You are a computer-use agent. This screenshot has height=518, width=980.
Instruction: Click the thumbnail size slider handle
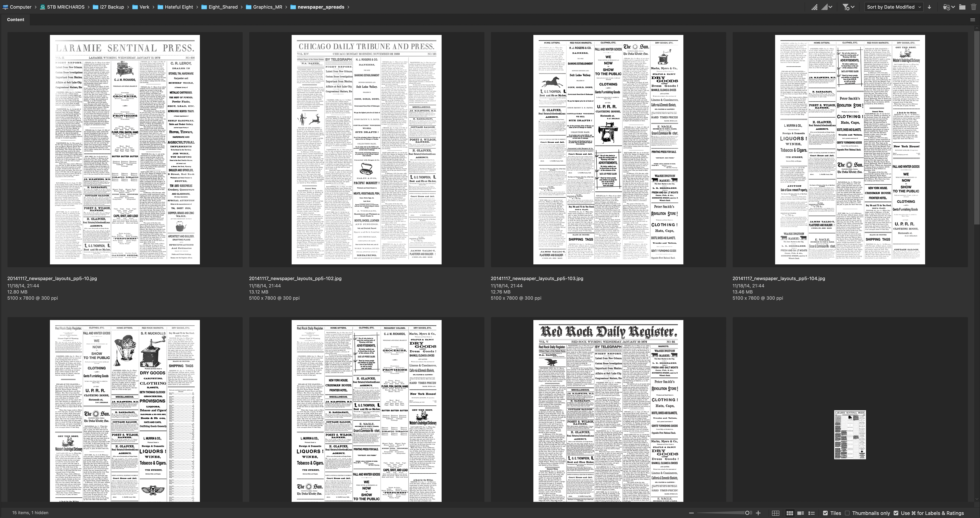point(747,513)
